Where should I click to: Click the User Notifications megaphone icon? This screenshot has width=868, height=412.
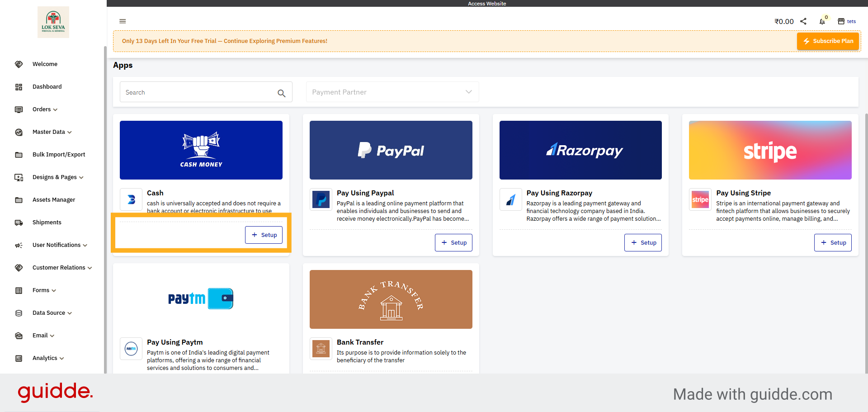pos(19,245)
